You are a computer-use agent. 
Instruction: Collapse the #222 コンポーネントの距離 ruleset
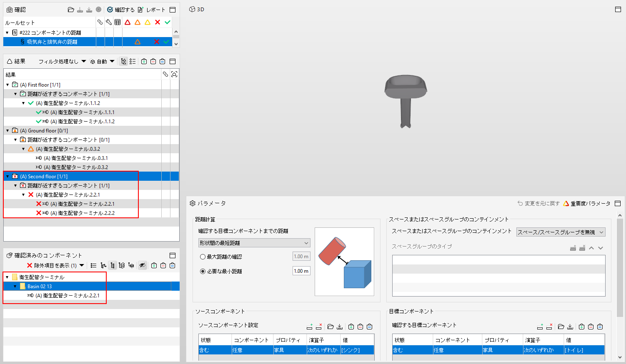coord(7,32)
